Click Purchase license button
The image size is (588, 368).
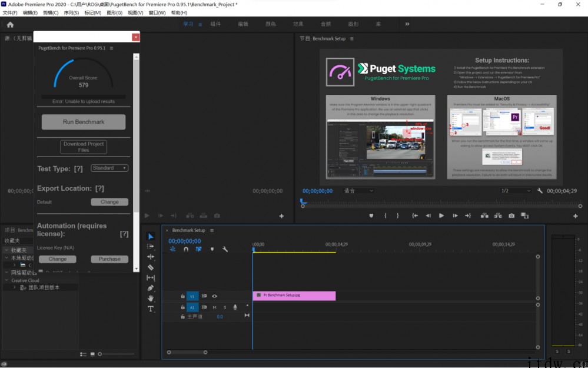109,259
